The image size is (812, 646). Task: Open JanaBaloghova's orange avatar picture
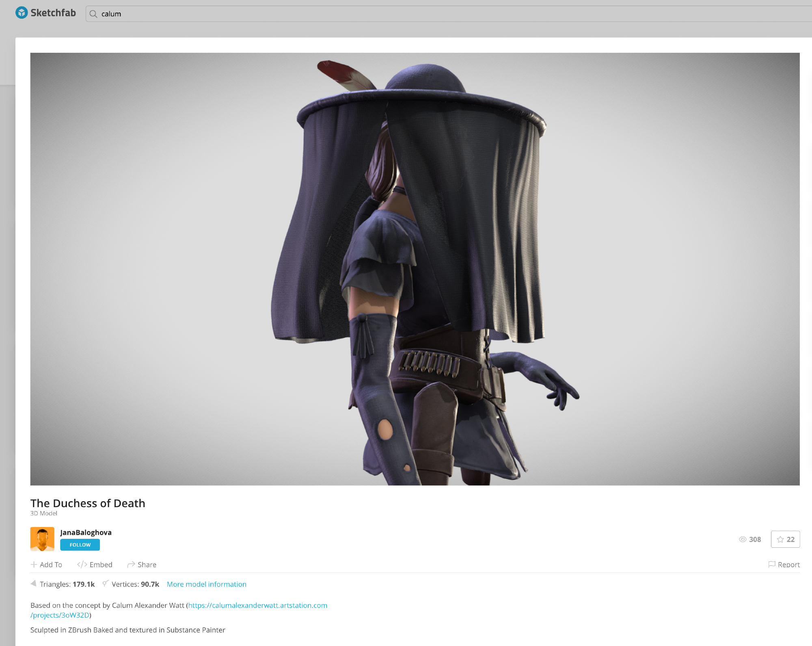(x=42, y=539)
